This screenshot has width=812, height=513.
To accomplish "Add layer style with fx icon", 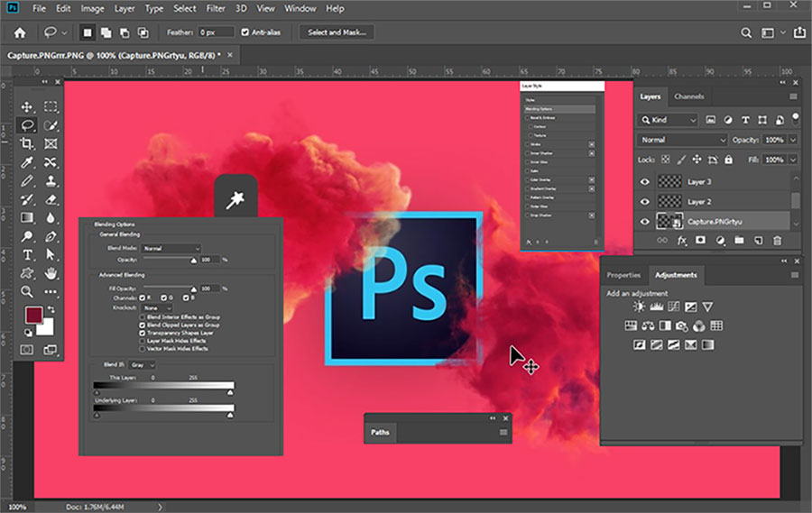I will point(682,241).
